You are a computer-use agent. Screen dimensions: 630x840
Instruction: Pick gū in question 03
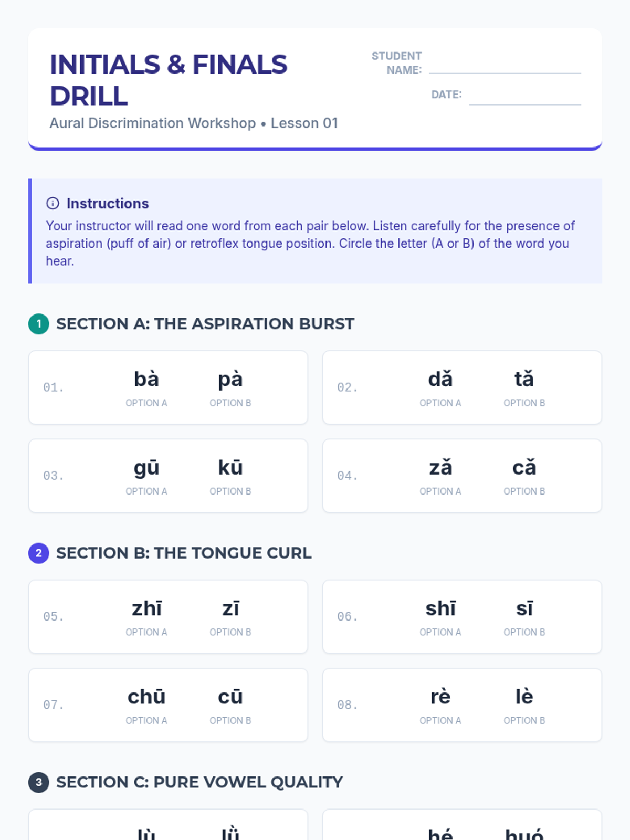[x=146, y=475]
